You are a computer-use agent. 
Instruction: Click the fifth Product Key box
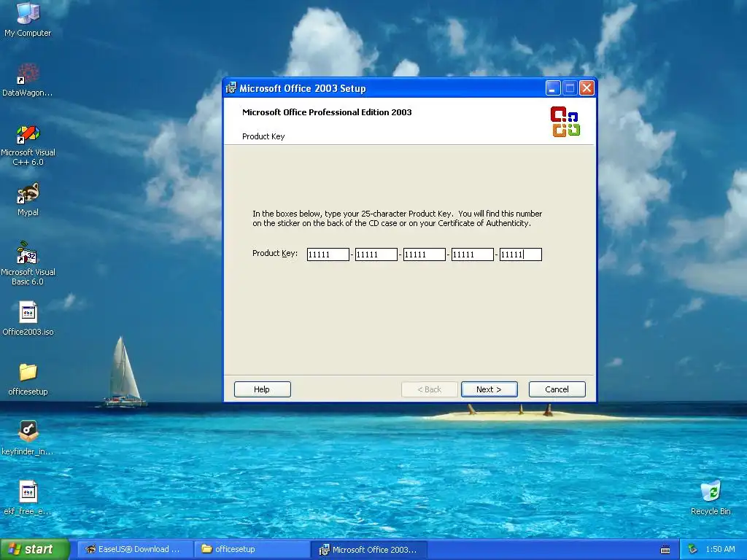(520, 254)
